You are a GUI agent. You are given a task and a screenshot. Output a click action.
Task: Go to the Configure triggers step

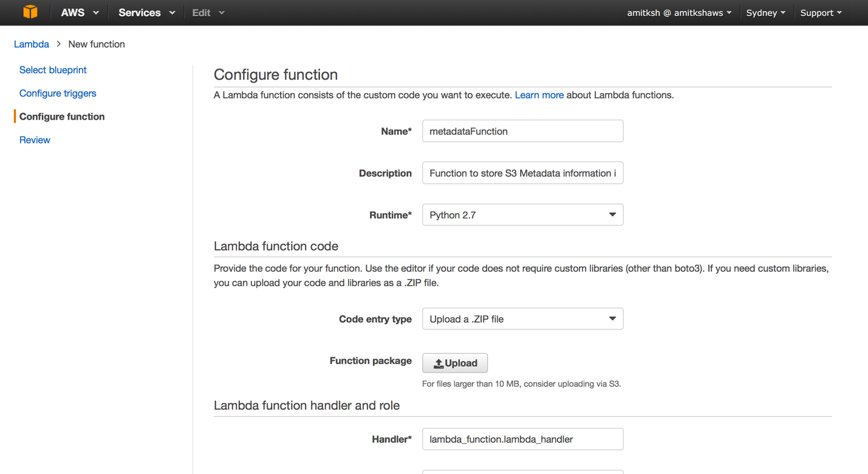pyautogui.click(x=57, y=93)
